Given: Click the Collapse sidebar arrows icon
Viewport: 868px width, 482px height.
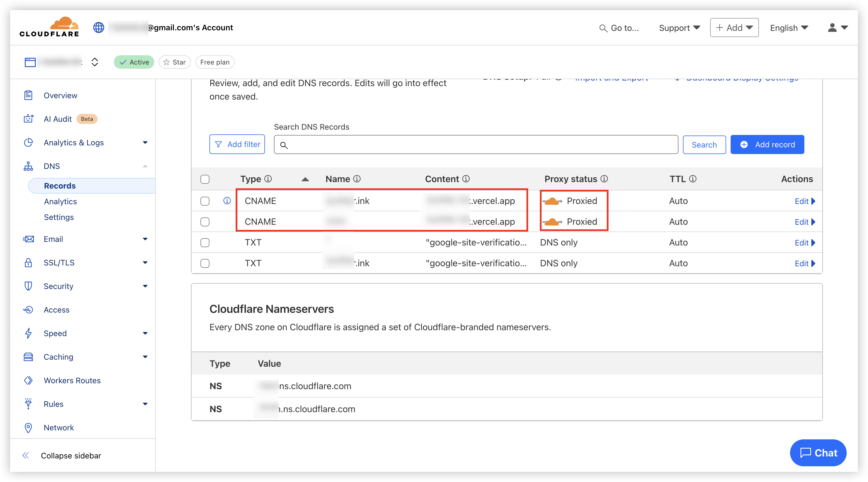Looking at the screenshot, I should coord(26,455).
